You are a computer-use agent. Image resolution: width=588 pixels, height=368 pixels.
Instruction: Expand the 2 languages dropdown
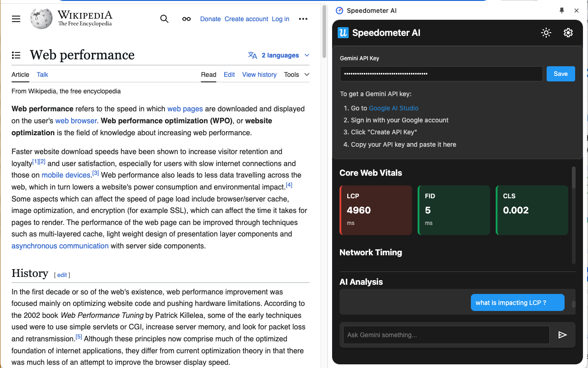tap(279, 55)
